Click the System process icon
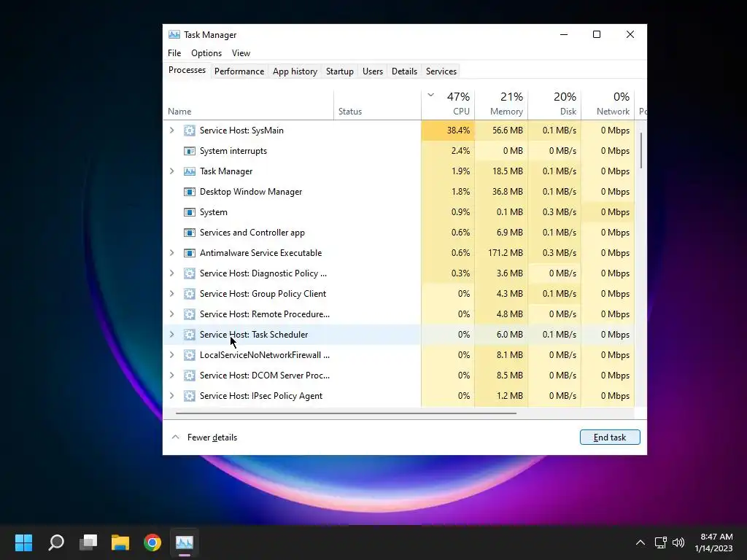Screen dimensions: 747x560 pos(189,212)
